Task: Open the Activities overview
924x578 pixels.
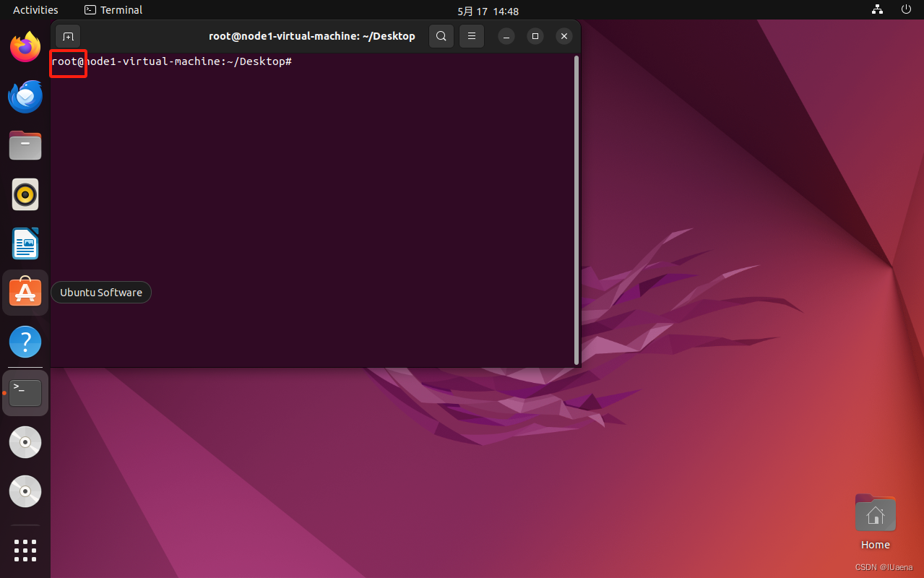Action: coord(35,10)
